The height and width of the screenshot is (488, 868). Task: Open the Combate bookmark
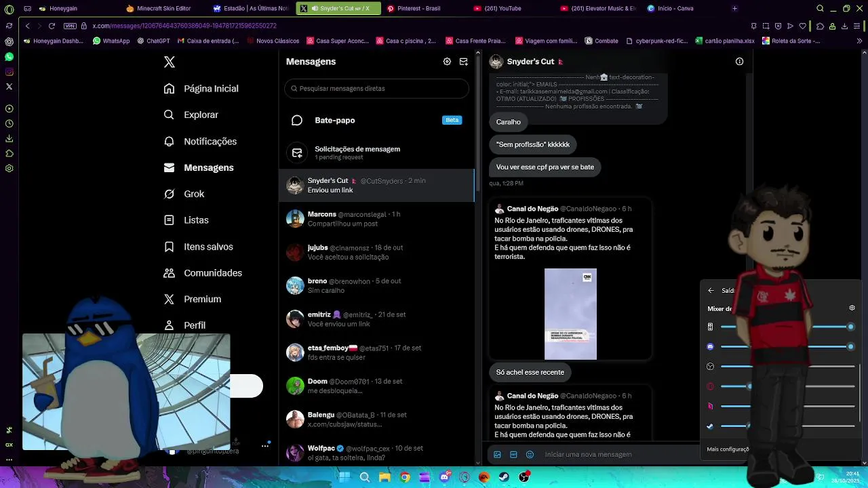[x=601, y=41]
